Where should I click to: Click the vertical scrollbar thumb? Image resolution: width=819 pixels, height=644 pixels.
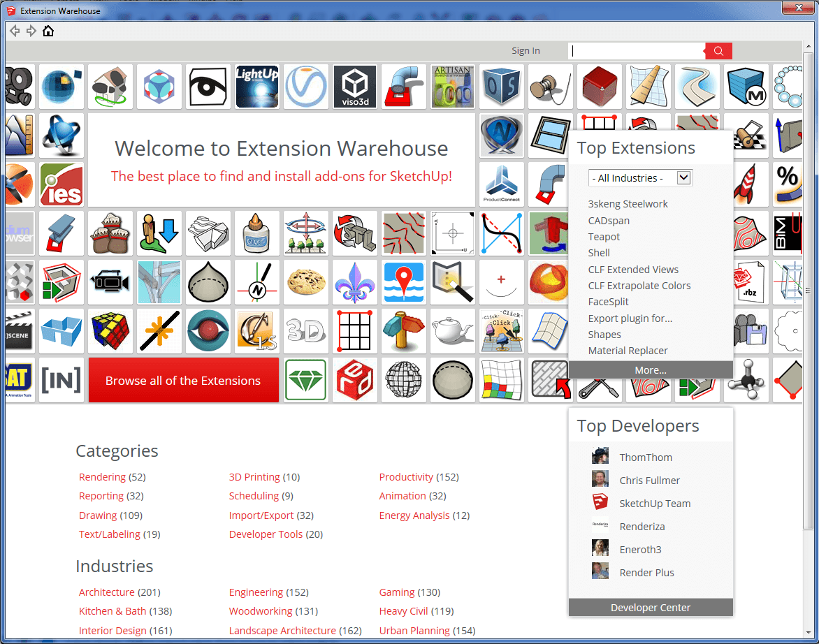tap(809, 291)
